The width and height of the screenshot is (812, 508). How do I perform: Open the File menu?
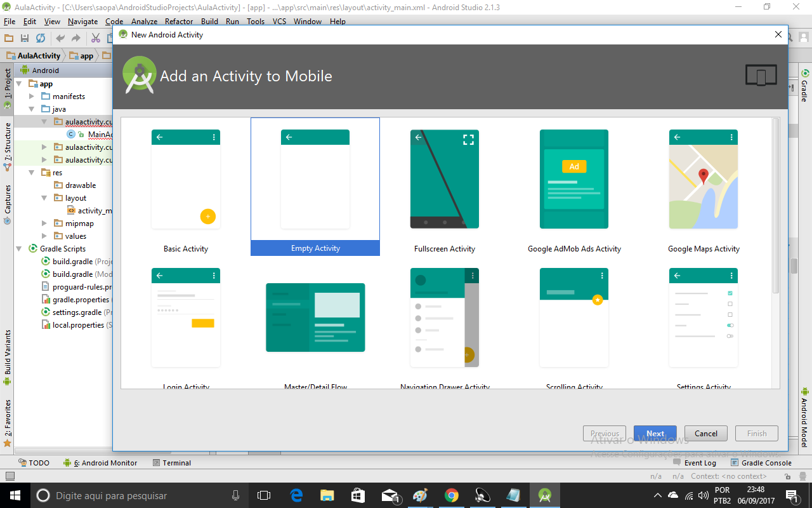click(10, 21)
